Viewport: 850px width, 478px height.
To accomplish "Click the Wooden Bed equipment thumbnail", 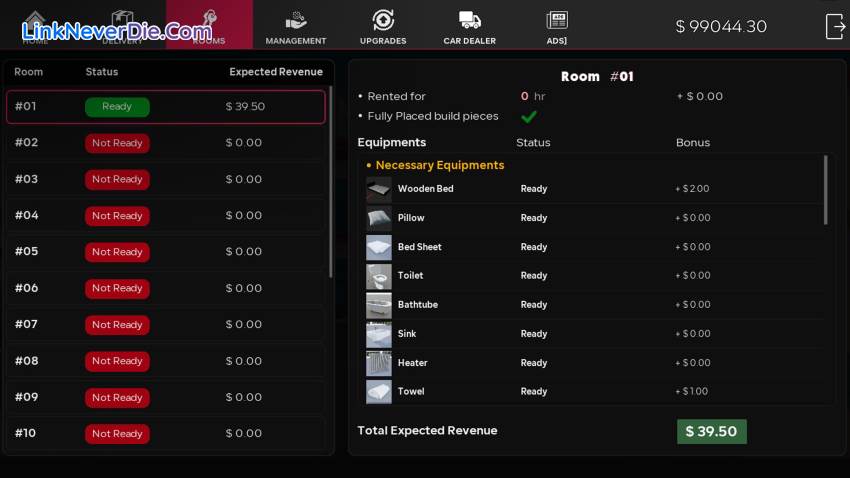I will 379,189.
